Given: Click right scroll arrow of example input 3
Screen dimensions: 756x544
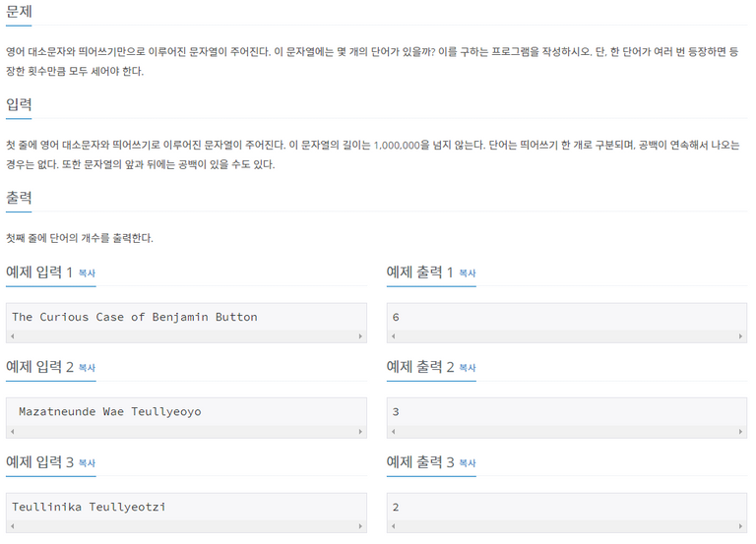Looking at the screenshot, I should 360,526.
